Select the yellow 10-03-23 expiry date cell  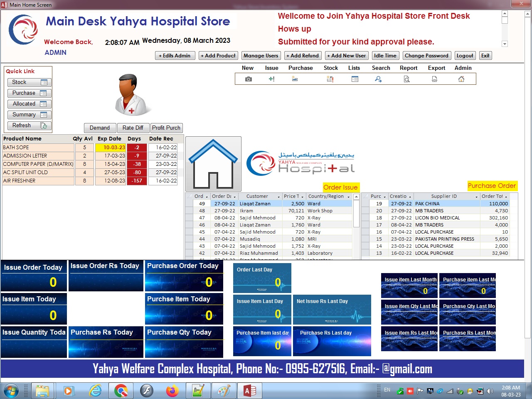click(111, 148)
